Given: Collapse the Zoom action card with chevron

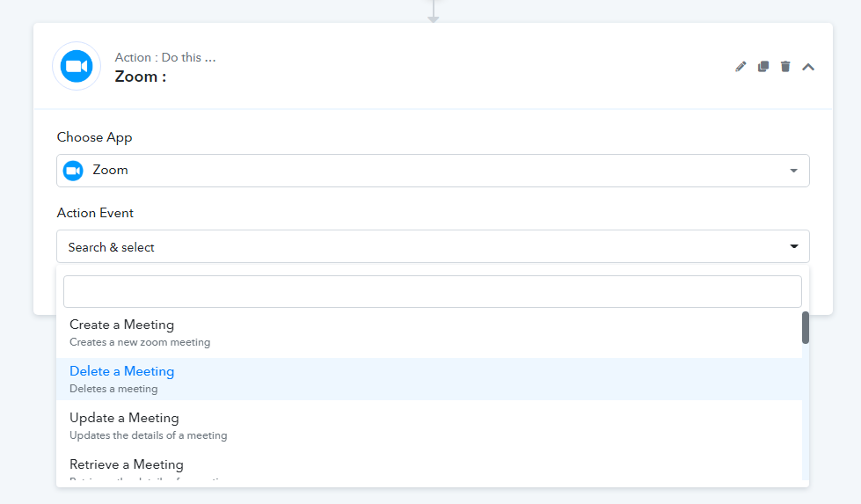Looking at the screenshot, I should 807,67.
